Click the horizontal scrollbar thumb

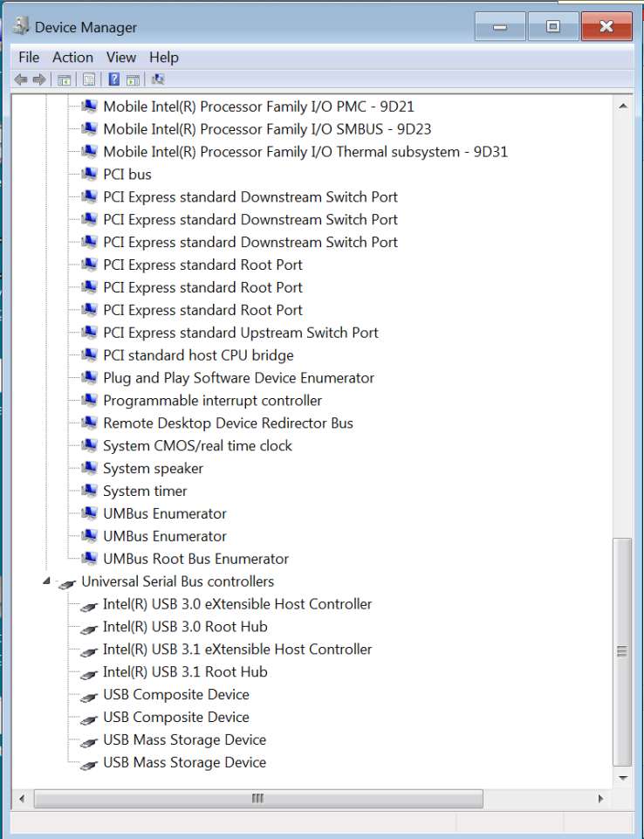[258, 799]
